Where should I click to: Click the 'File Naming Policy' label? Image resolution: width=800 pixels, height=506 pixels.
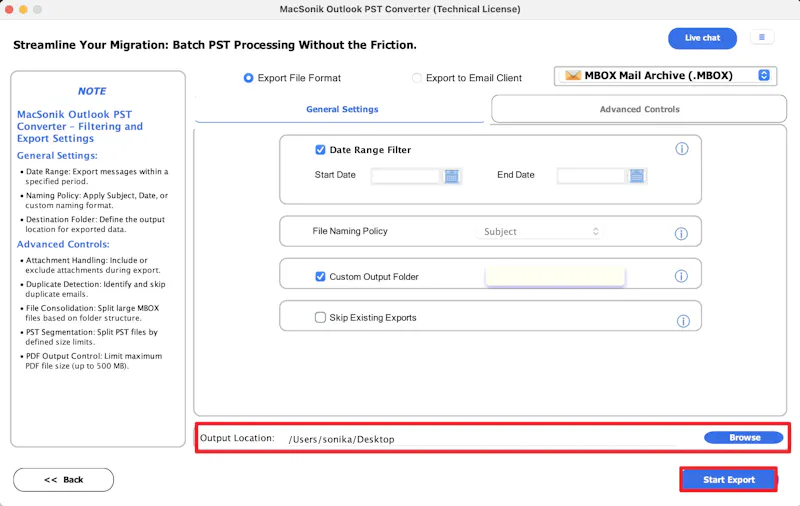(350, 231)
